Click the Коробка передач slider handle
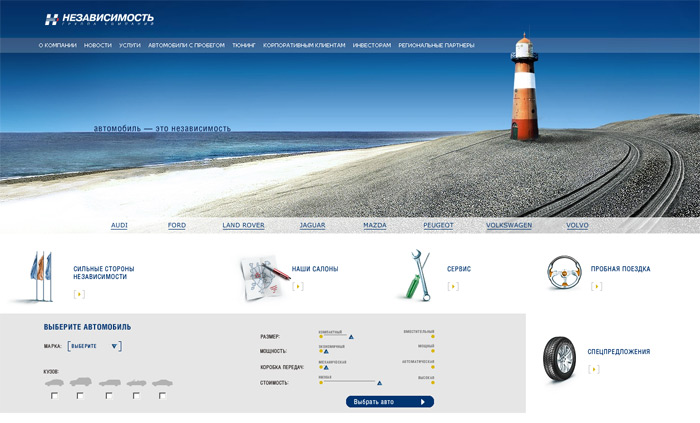 pos(326,368)
